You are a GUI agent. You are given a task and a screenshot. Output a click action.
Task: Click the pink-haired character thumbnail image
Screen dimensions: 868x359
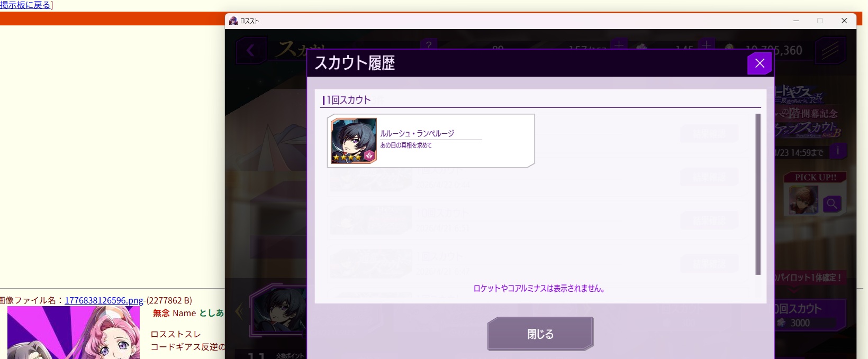pyautogui.click(x=74, y=333)
